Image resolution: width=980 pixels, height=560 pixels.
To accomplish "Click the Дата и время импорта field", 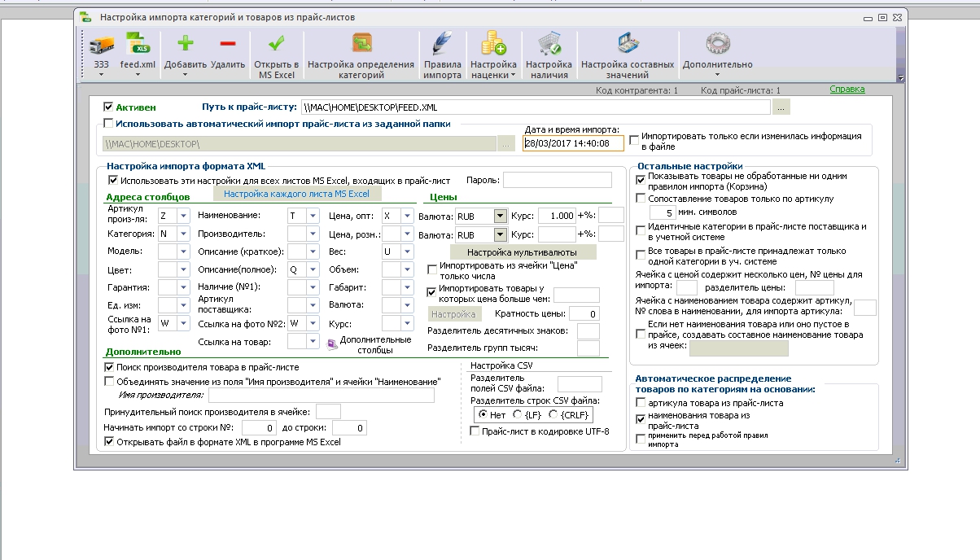I will pos(573,143).
